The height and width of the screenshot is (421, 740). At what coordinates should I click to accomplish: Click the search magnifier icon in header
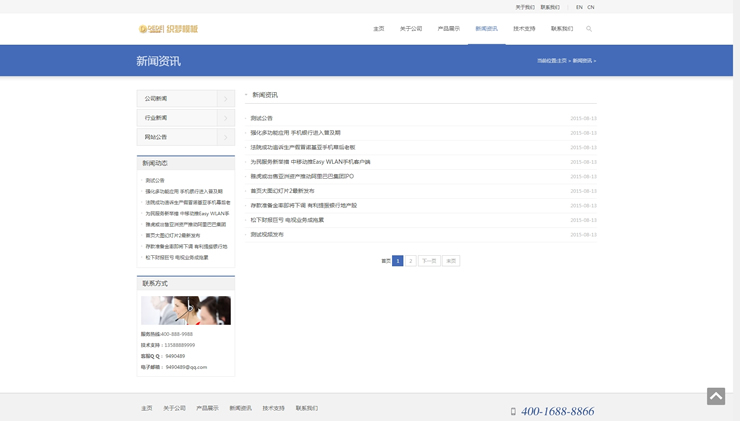(x=589, y=29)
